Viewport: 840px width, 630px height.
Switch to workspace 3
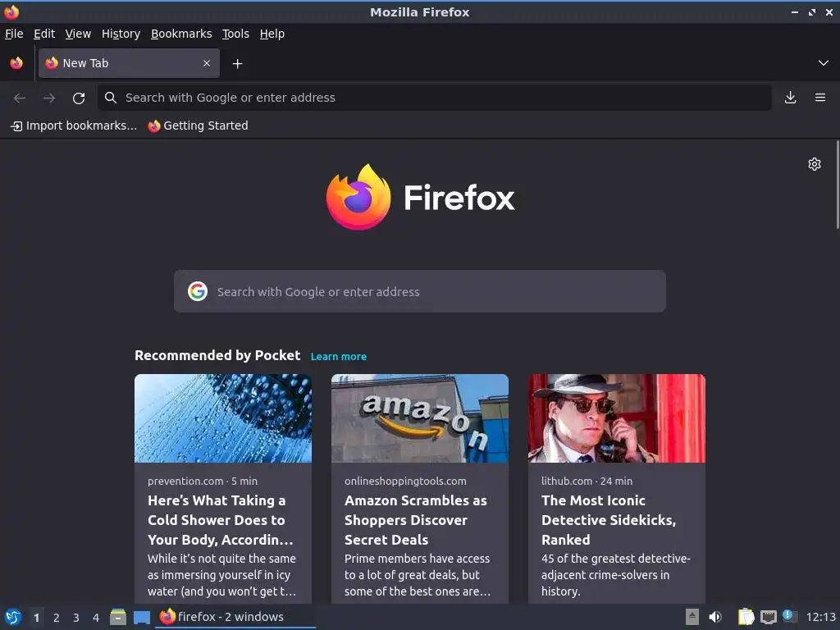[x=76, y=618]
